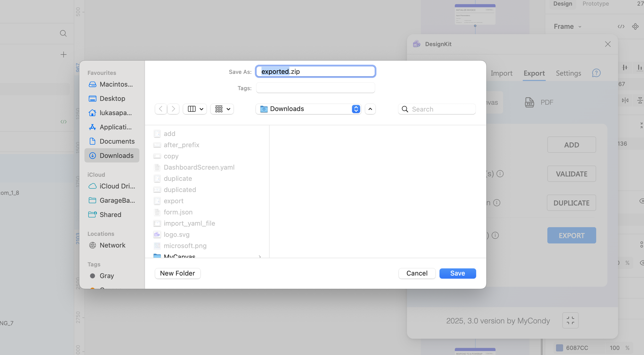This screenshot has width=644, height=355.
Task: Click the DUPLICATE button in DesignKit
Action: [x=572, y=203]
